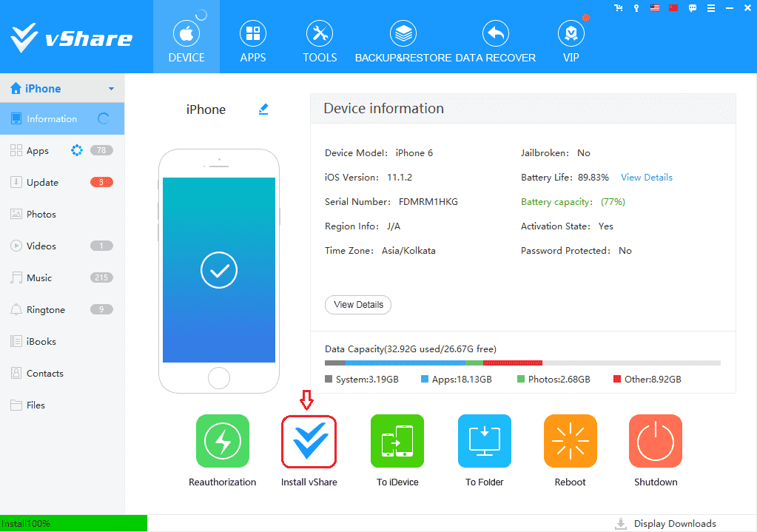
Task: Switch language using the China flag
Action: (673, 8)
